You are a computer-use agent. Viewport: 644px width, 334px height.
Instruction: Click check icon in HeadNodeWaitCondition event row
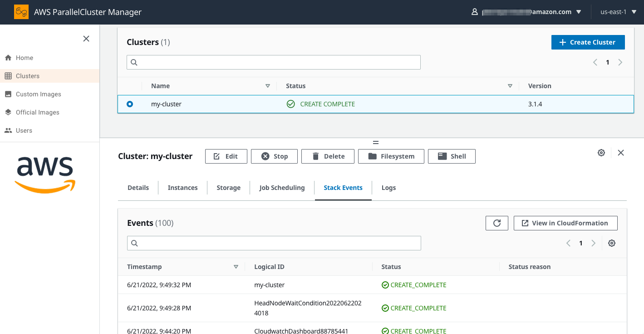point(385,308)
